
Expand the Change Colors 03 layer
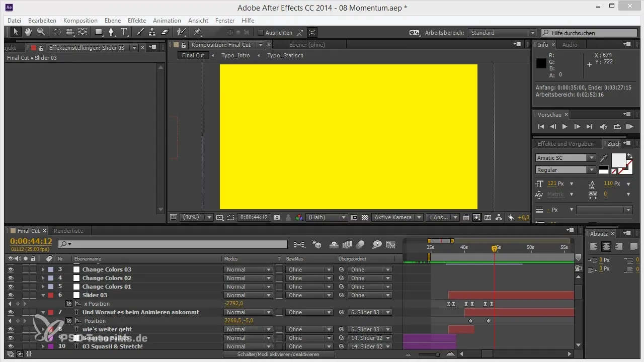[43, 269]
